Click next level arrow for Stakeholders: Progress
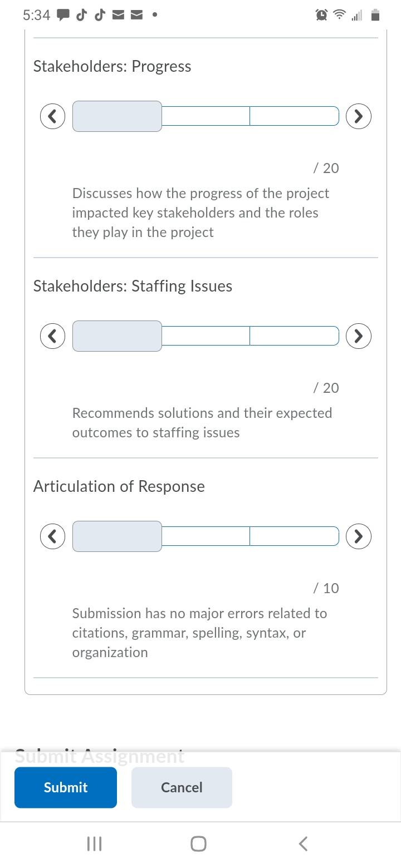This screenshot has width=401, height=868. [x=359, y=116]
